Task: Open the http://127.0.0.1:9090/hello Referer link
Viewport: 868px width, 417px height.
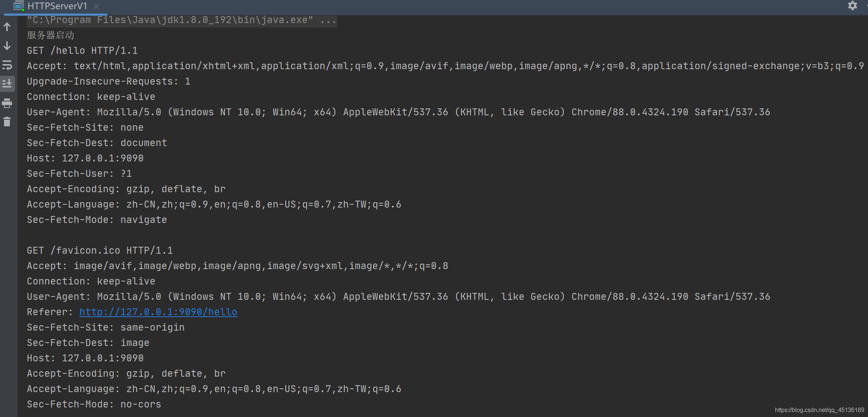Action: click(158, 312)
